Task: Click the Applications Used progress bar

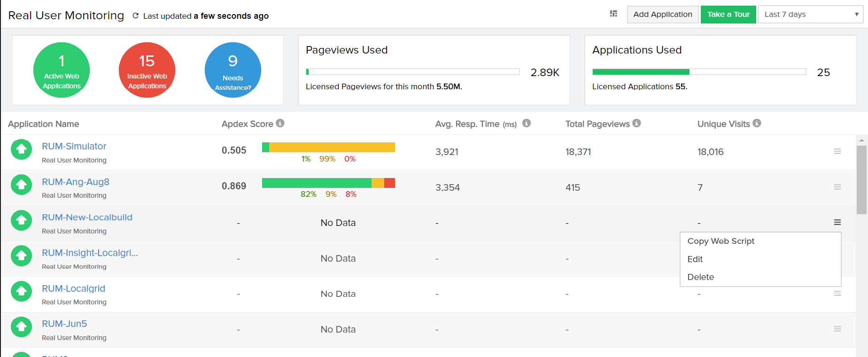Action: 699,72
